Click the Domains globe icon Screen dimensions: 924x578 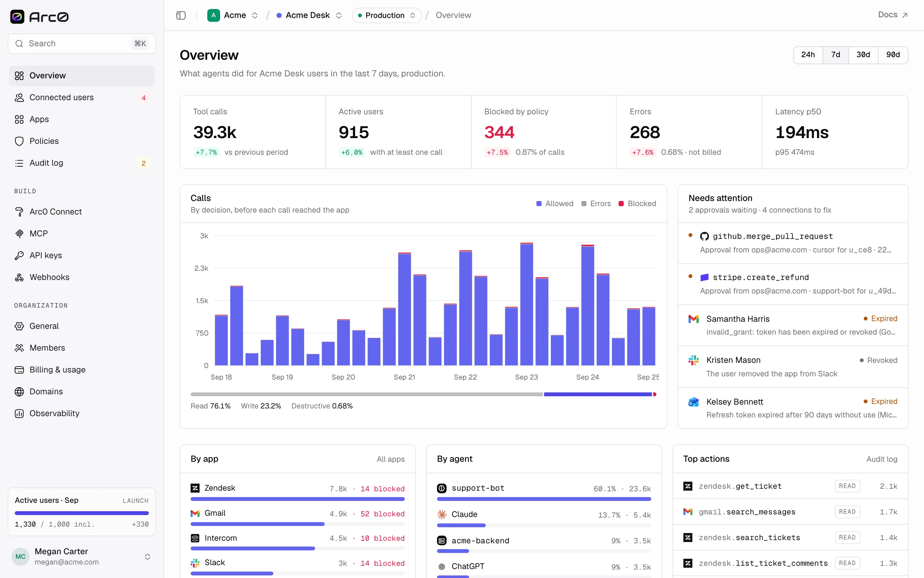(19, 391)
